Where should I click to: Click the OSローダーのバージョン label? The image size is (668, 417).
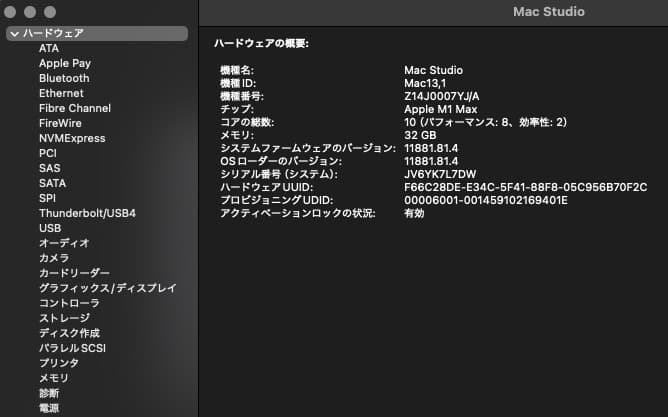(x=281, y=161)
